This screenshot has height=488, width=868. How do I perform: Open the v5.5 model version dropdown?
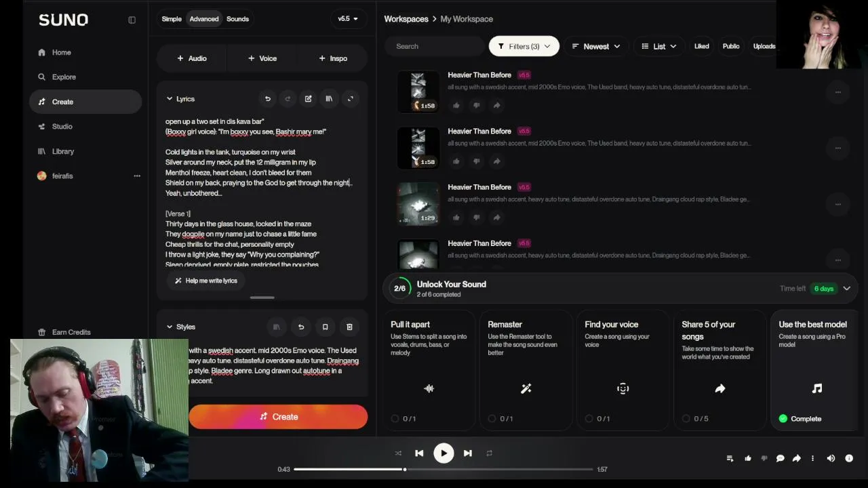[349, 19]
